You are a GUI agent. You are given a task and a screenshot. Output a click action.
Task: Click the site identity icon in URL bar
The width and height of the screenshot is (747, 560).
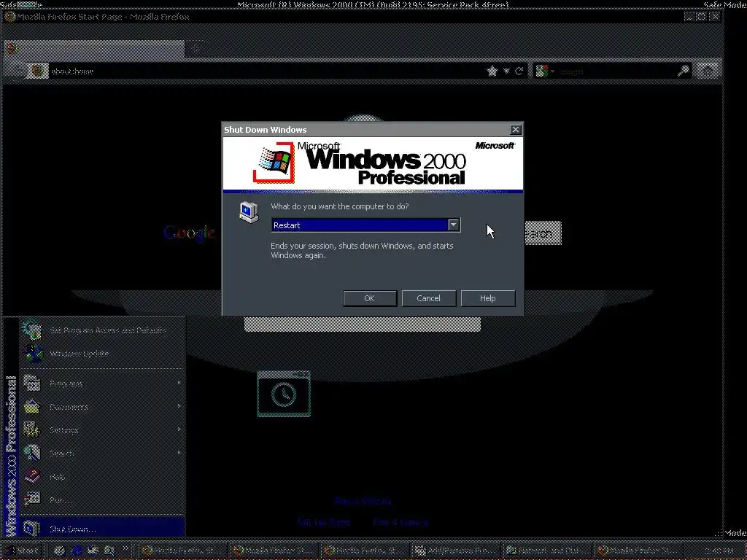point(37,71)
